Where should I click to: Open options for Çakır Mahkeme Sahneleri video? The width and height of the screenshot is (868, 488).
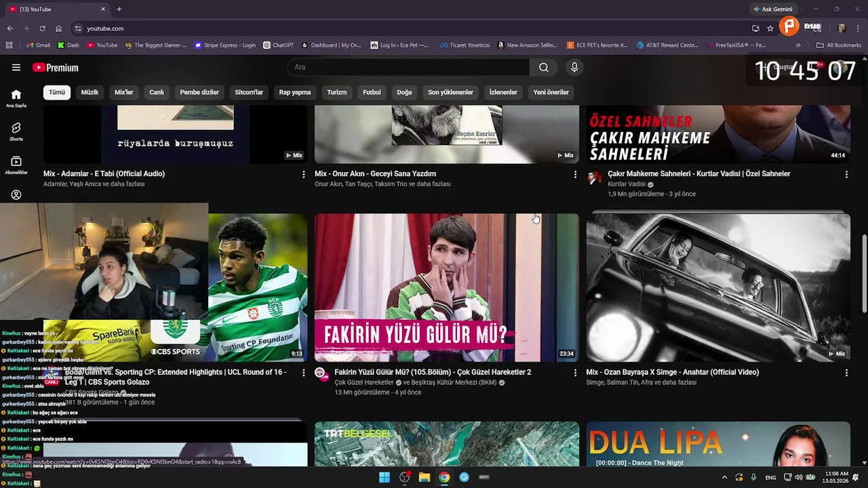click(x=846, y=174)
